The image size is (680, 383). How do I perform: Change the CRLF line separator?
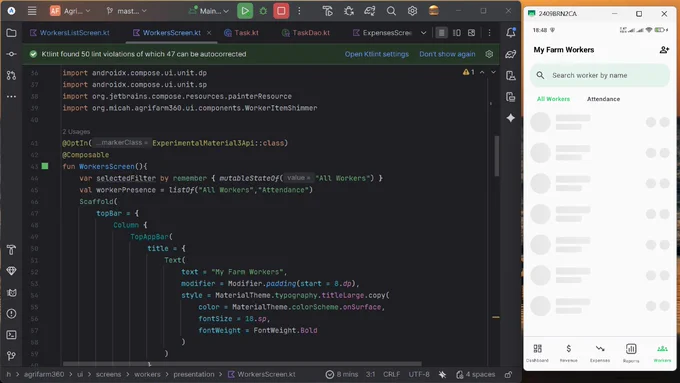[x=391, y=374]
